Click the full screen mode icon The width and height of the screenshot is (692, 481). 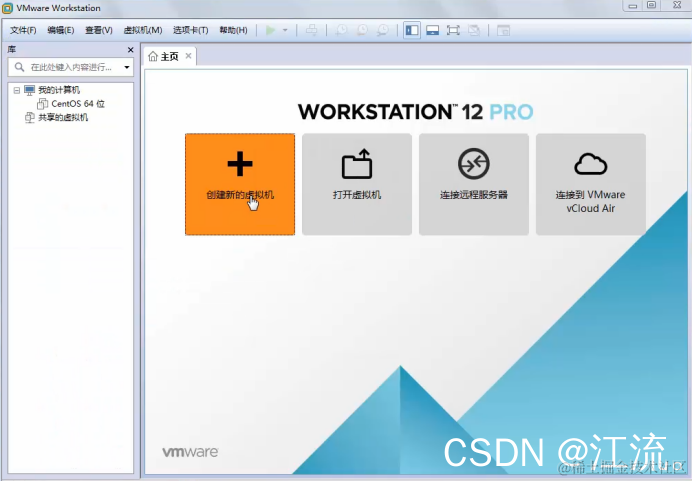click(x=453, y=30)
